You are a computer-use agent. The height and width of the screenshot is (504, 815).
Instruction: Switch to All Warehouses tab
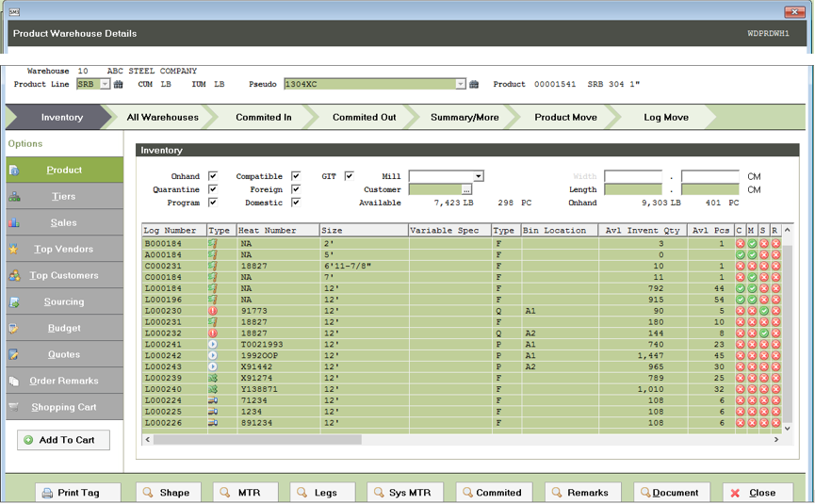163,118
